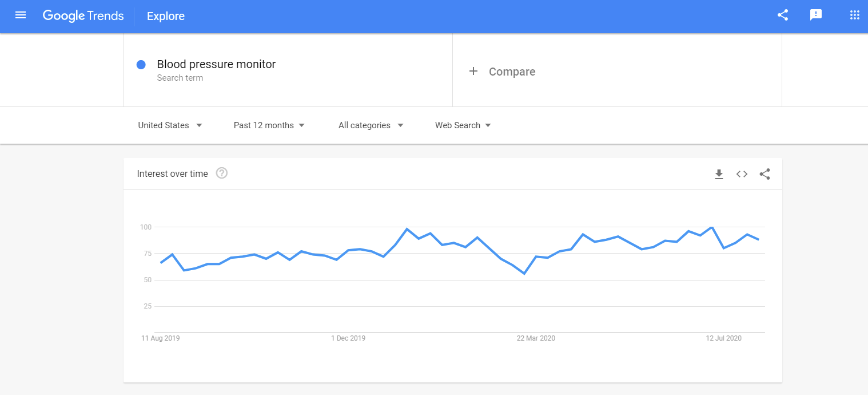
Task: View help for Interest over time
Action: [221, 172]
